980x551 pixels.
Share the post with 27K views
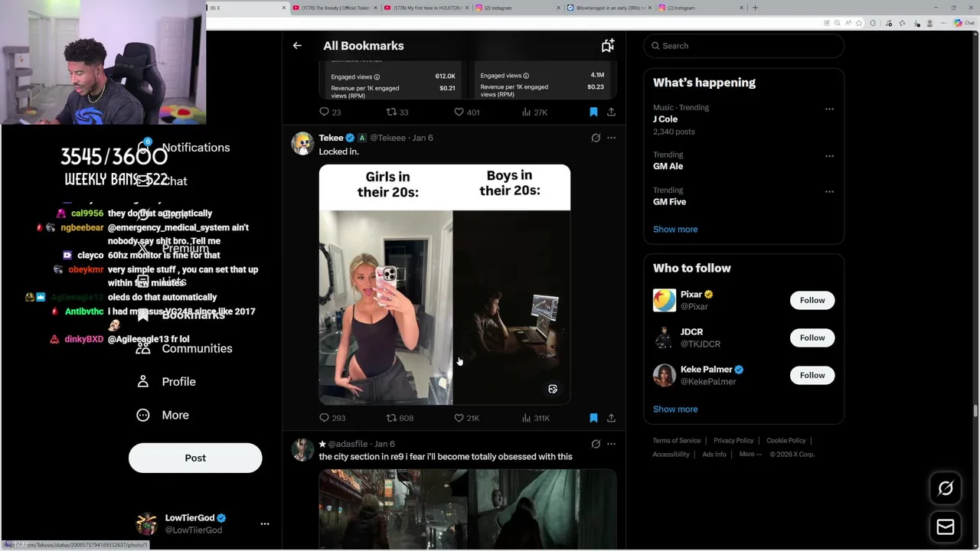(x=611, y=112)
